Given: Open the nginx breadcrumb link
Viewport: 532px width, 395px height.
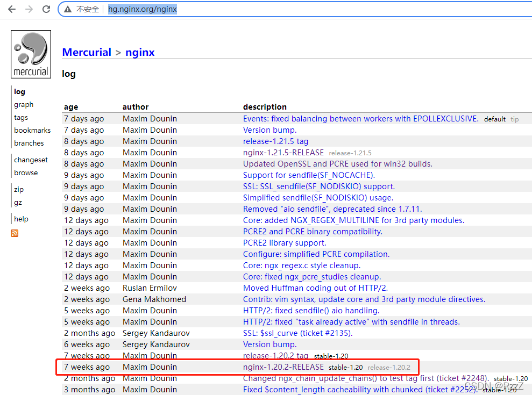Looking at the screenshot, I should coord(140,52).
